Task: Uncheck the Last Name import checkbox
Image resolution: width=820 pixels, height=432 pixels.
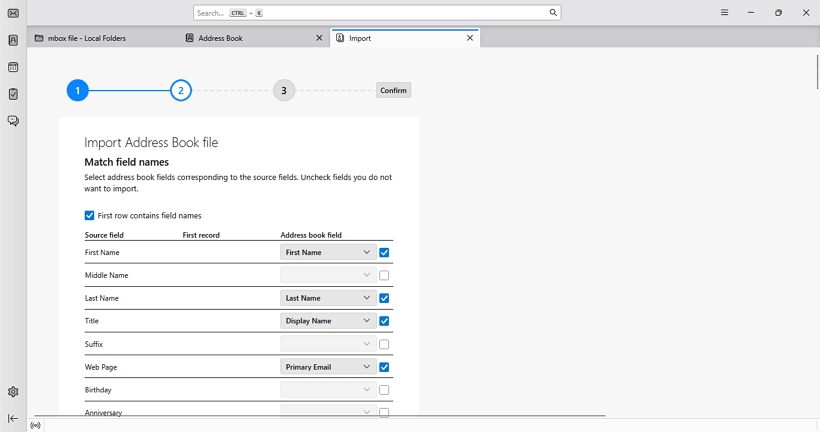Action: point(384,298)
